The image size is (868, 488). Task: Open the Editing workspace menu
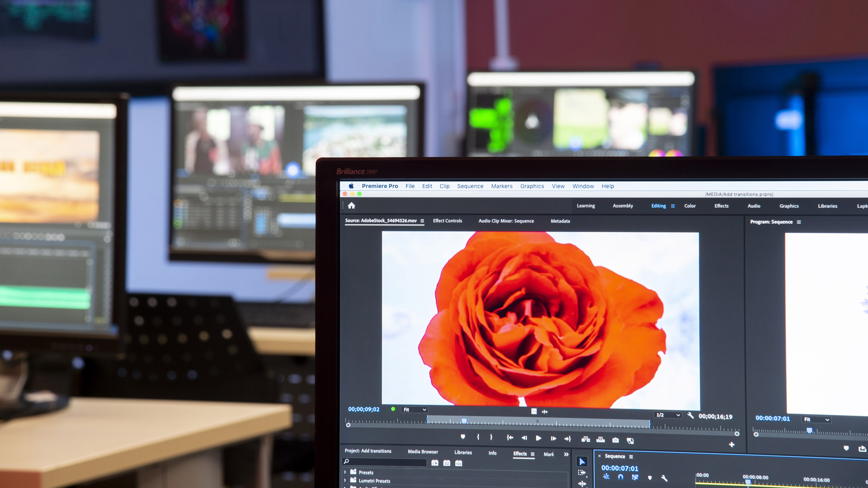(673, 206)
